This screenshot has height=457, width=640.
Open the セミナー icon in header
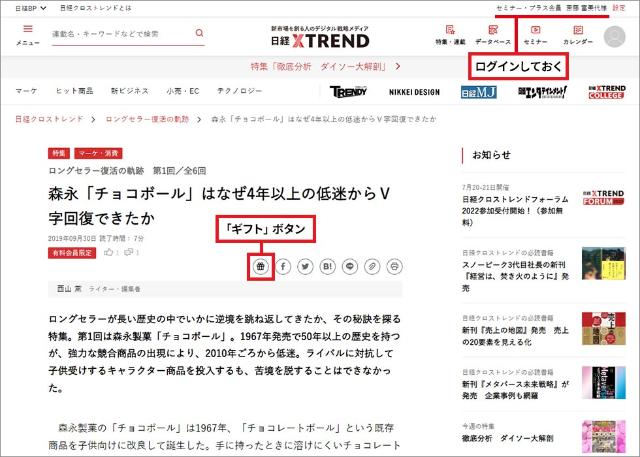click(x=534, y=35)
